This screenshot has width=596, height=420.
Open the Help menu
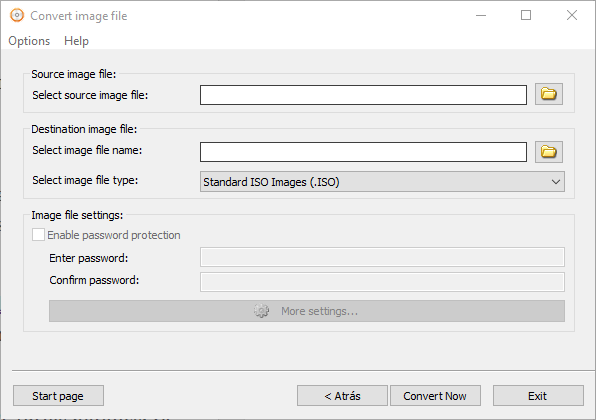click(x=76, y=41)
